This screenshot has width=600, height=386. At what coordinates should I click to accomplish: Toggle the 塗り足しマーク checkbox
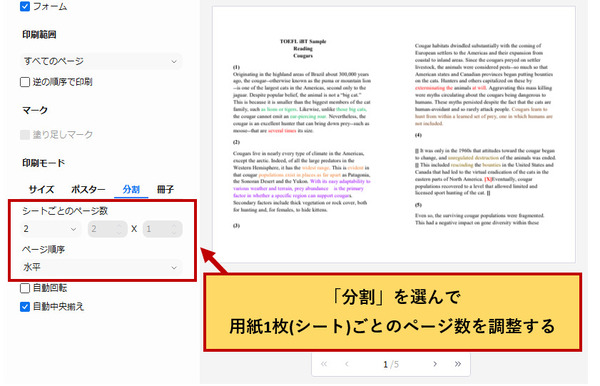tap(25, 135)
